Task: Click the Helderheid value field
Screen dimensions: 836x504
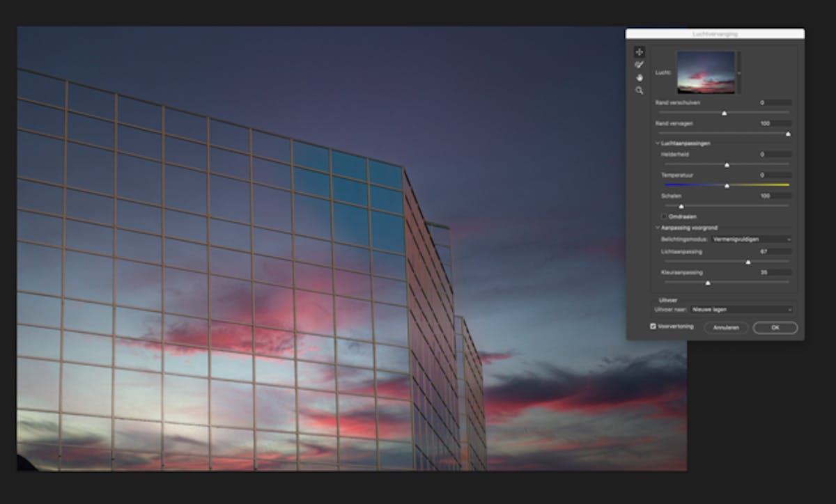Action: pos(775,154)
